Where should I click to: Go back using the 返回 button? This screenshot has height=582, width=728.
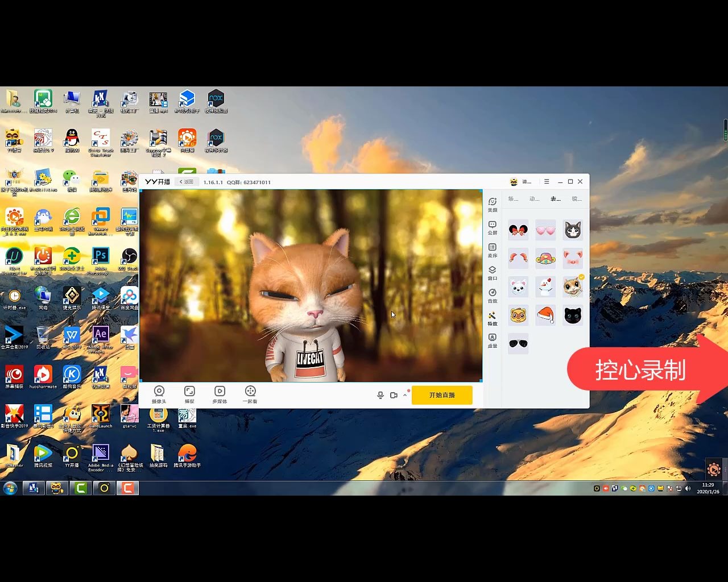[x=187, y=182]
